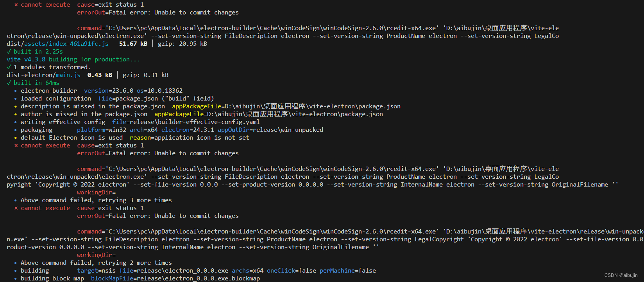
Task: Click 'reason=application icon is not set' text
Action: tap(190, 138)
